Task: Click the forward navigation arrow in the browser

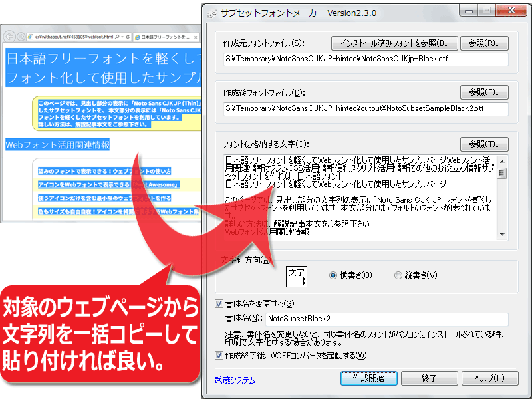Action: [x=21, y=37]
